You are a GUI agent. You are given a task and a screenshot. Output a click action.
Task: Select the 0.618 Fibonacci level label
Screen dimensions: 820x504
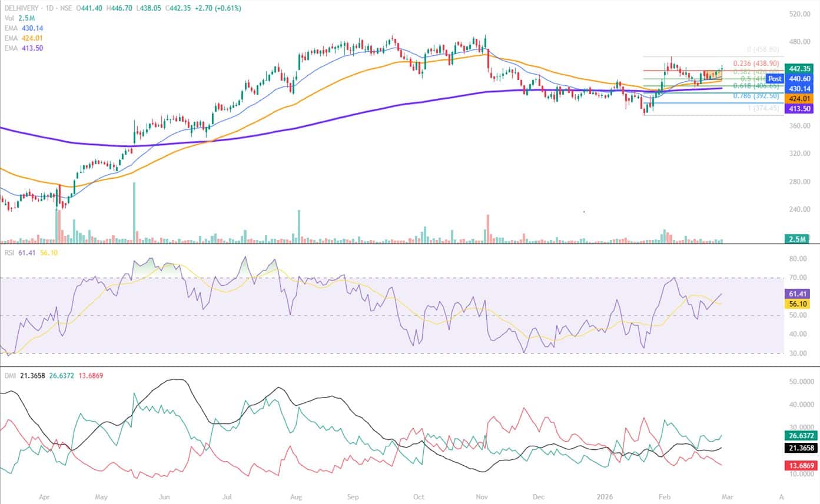pos(756,86)
